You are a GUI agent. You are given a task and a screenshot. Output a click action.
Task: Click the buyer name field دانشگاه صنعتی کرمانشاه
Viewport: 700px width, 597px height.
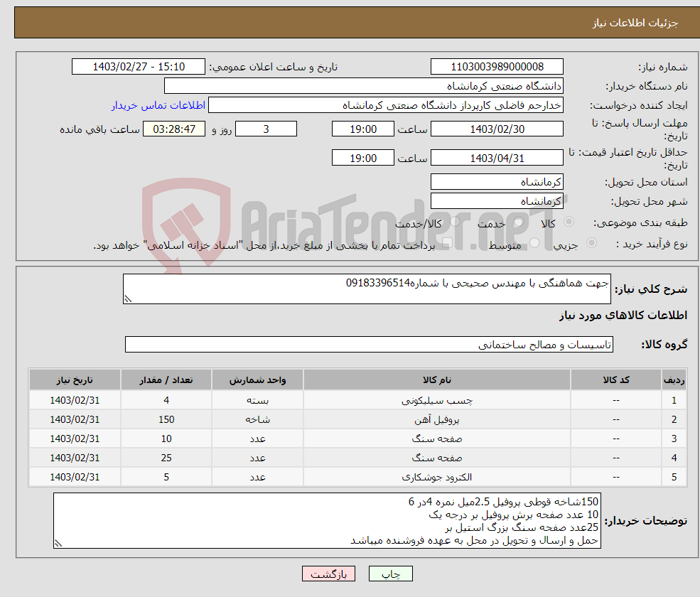tap(363, 86)
